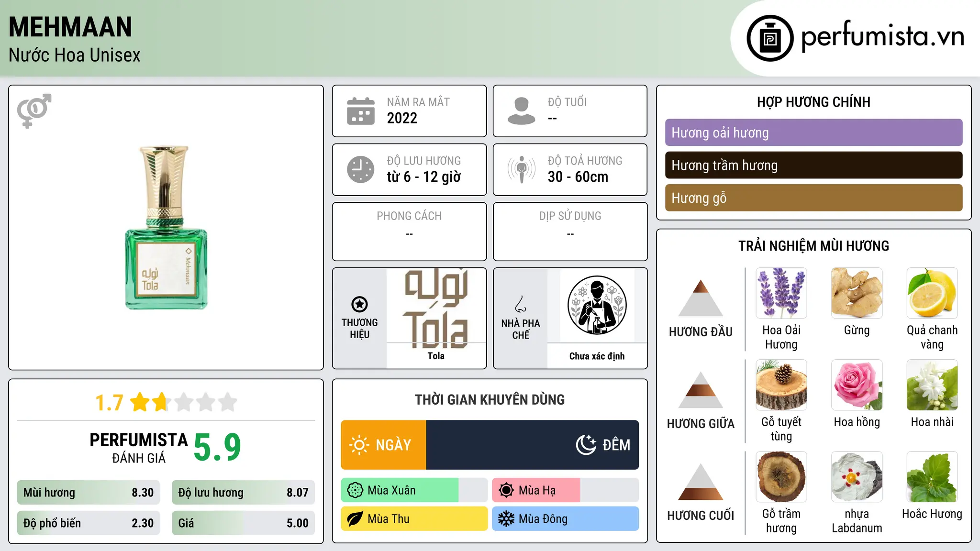Click the Giá 5.00 score bar
The image size is (980, 551).
(x=243, y=523)
